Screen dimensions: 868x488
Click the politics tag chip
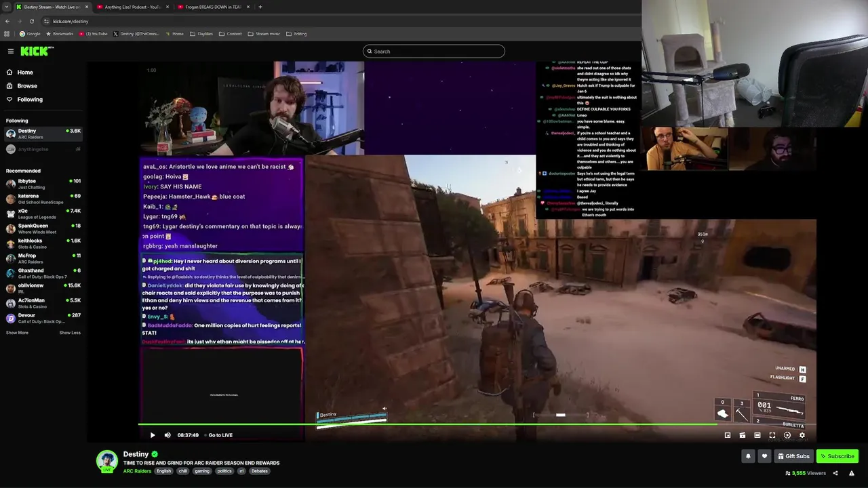pos(224,471)
